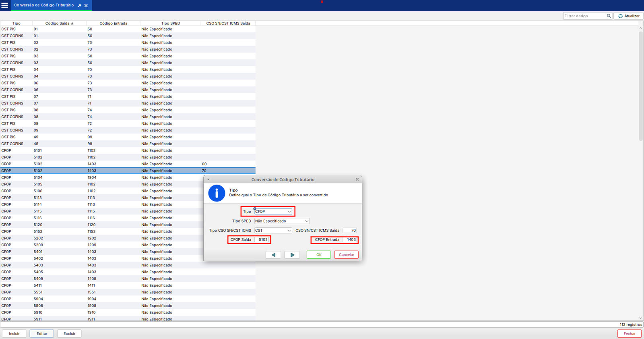Click the 112 registros status text

[631, 324]
